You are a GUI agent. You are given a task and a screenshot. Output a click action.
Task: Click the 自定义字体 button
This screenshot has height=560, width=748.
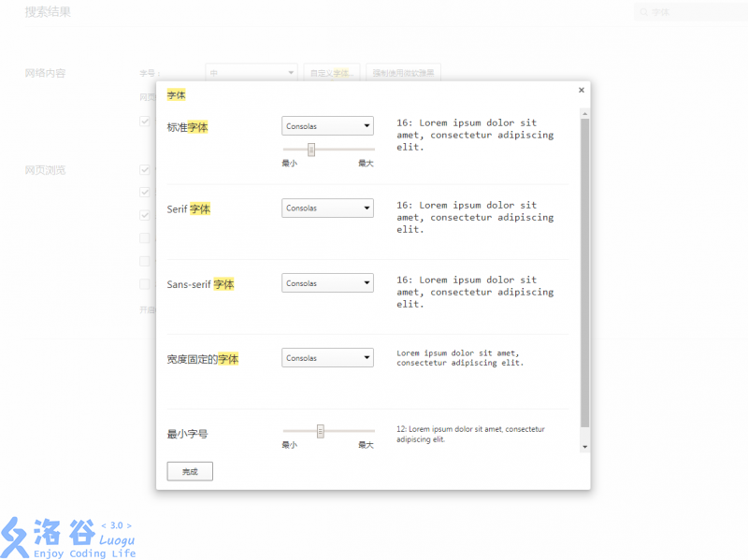pyautogui.click(x=331, y=72)
